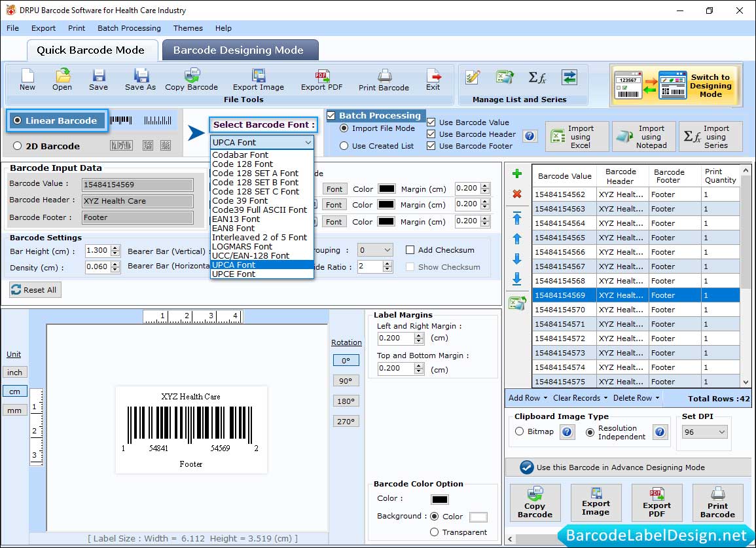Viewport: 756px width, 548px height.
Task: Click Import using Series
Action: 711,137
